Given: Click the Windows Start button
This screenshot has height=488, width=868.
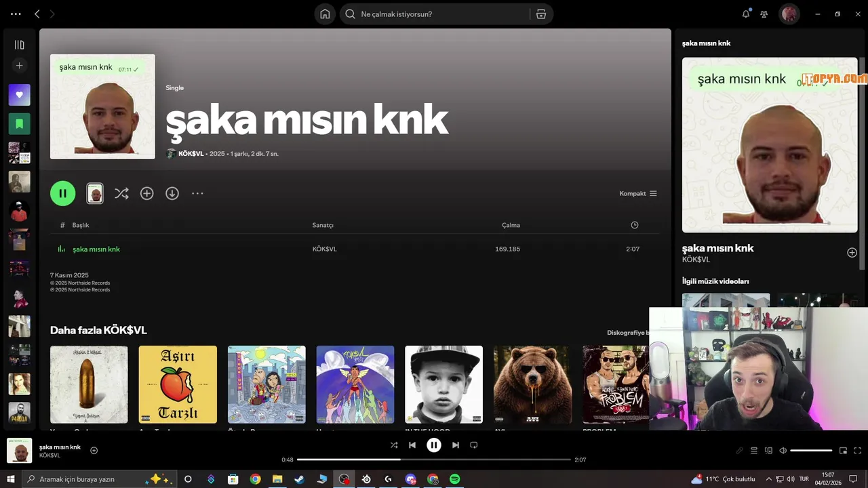Looking at the screenshot, I should [x=11, y=479].
